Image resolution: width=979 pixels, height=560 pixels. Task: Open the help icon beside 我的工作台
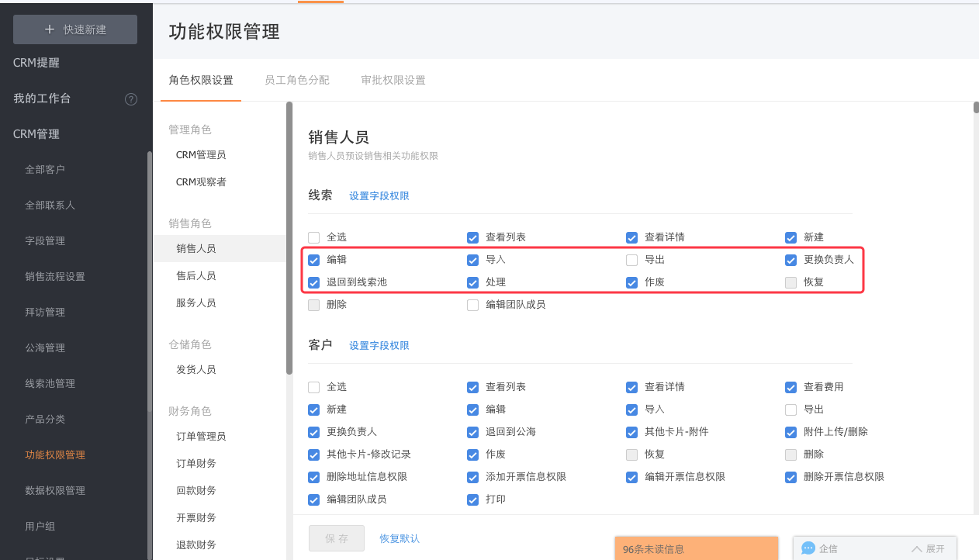pos(131,99)
